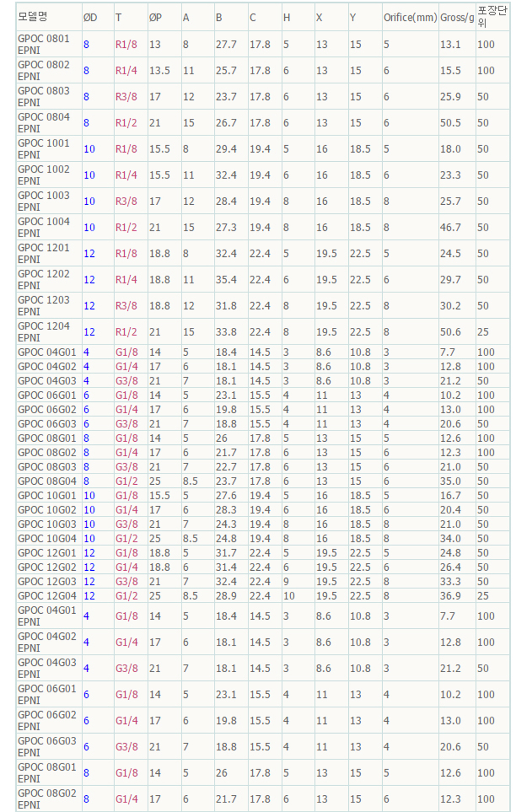Select the Gross weight cell showing 50.6
Image resolution: width=516 pixels, height=812 pixels.
[x=450, y=332]
